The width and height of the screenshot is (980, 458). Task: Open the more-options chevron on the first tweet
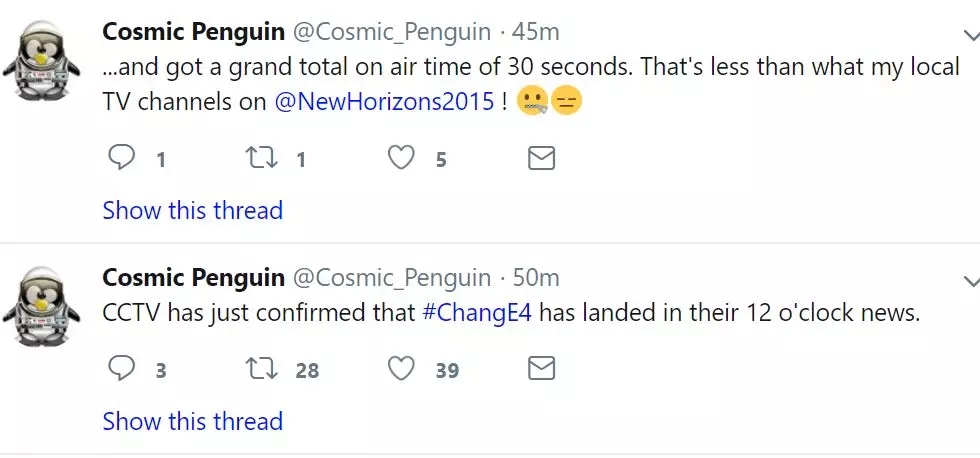click(968, 35)
